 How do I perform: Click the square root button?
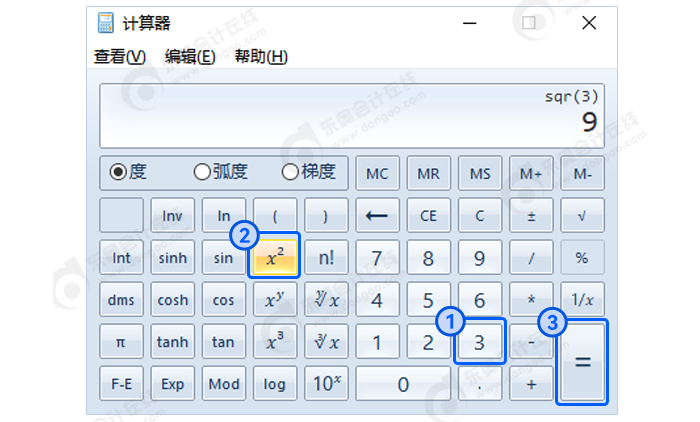click(582, 215)
